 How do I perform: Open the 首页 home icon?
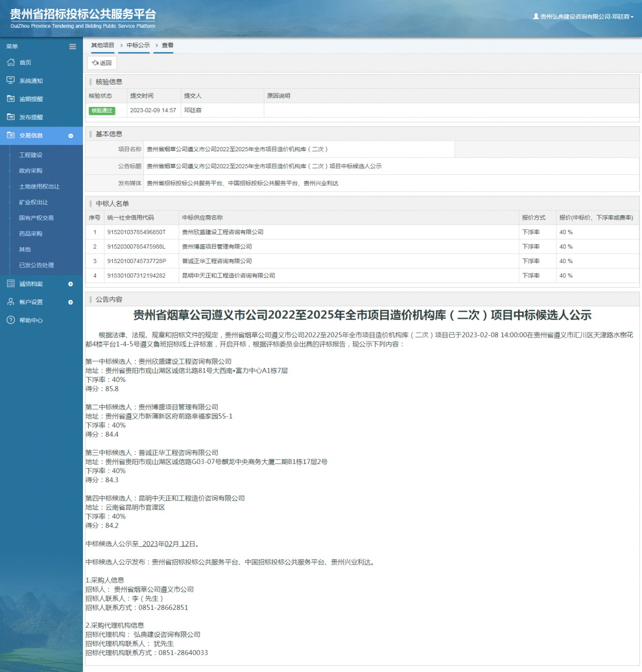[11, 63]
